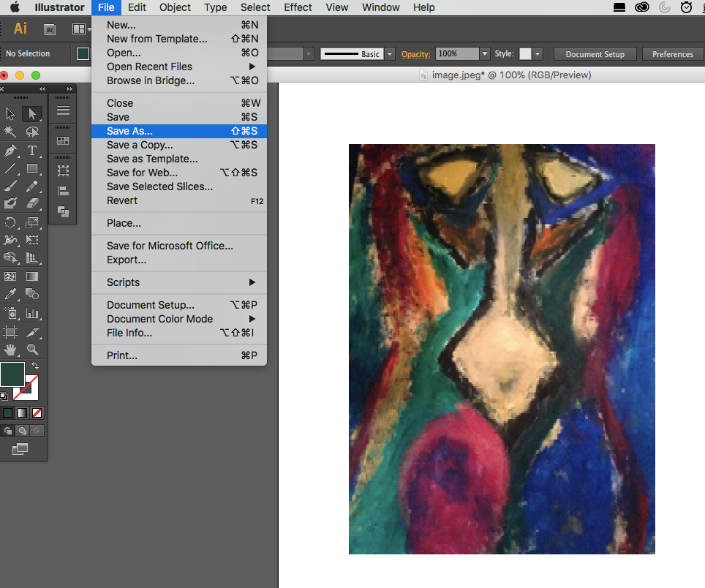Select the Eyedropper tool
This screenshot has height=588, width=705.
10,294
